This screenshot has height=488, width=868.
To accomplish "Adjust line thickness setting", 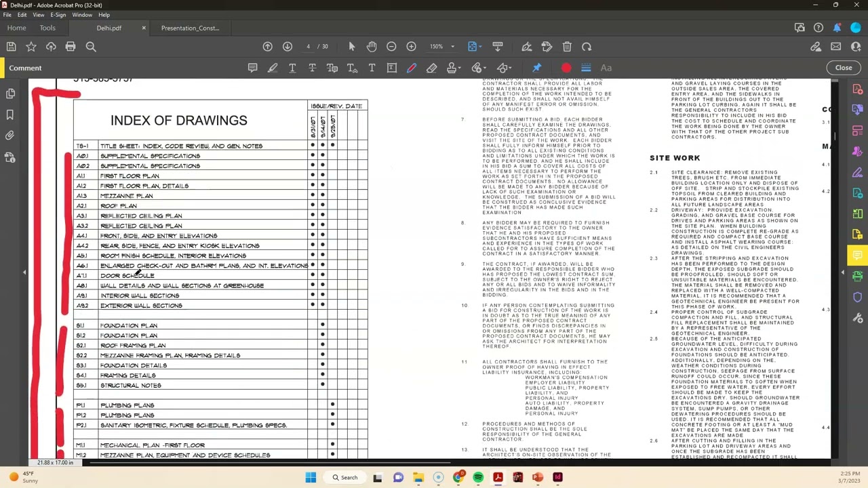I will pos(586,68).
